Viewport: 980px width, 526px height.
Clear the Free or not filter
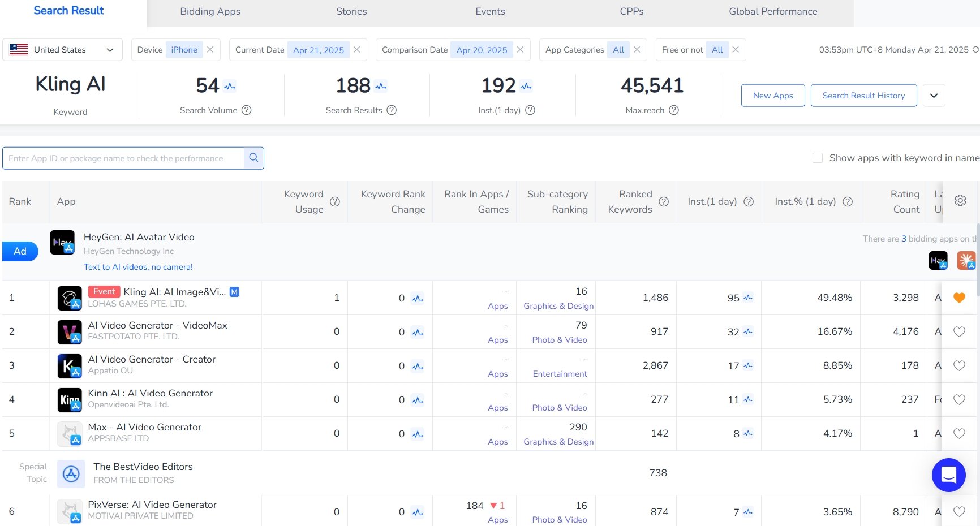(735, 50)
